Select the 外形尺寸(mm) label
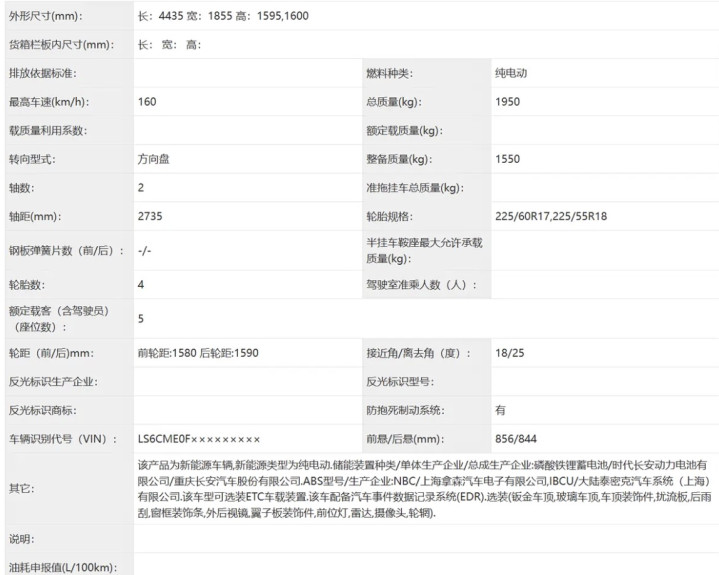This screenshot has height=575, width=719. coord(46,16)
